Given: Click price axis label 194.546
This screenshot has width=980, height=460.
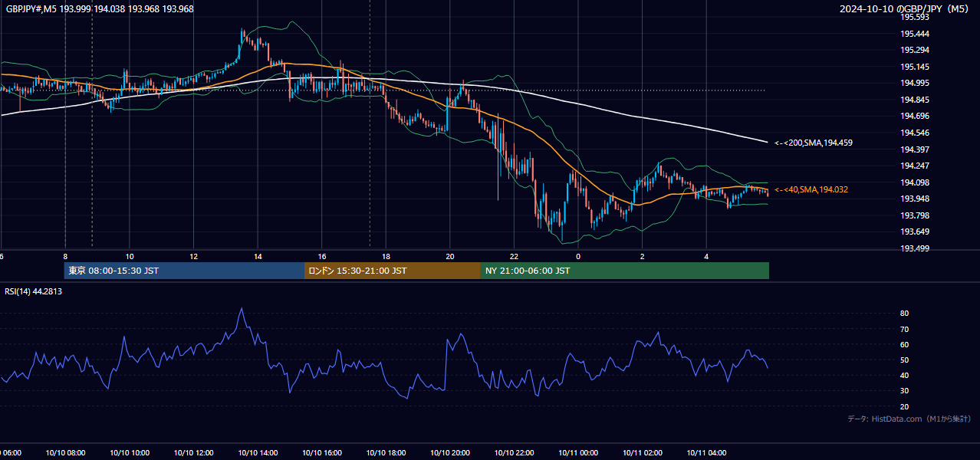Looking at the screenshot, I should click(x=915, y=133).
